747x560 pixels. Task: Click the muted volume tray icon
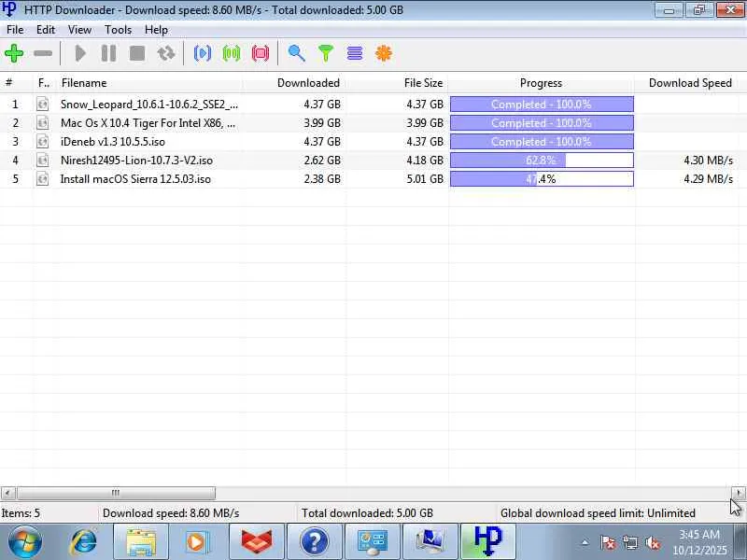click(653, 542)
